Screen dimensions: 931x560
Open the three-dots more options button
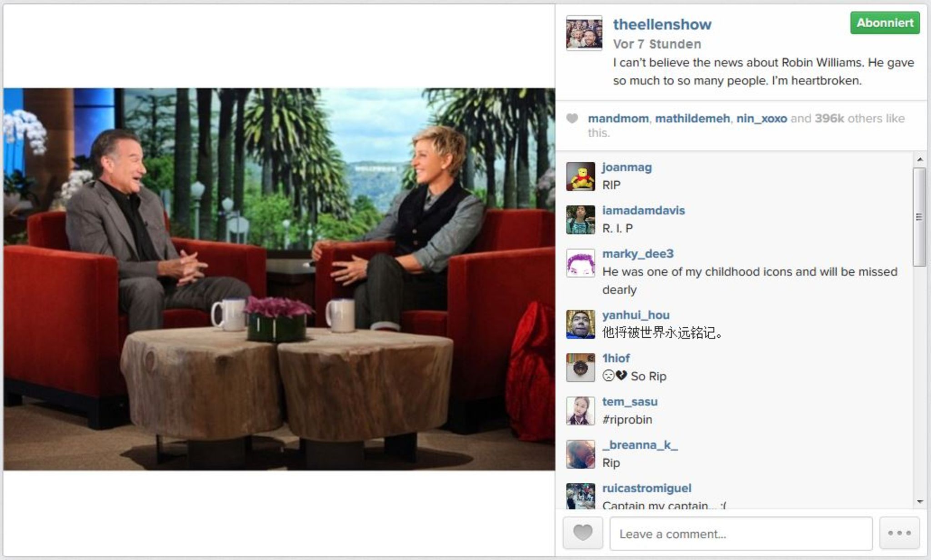[899, 533]
